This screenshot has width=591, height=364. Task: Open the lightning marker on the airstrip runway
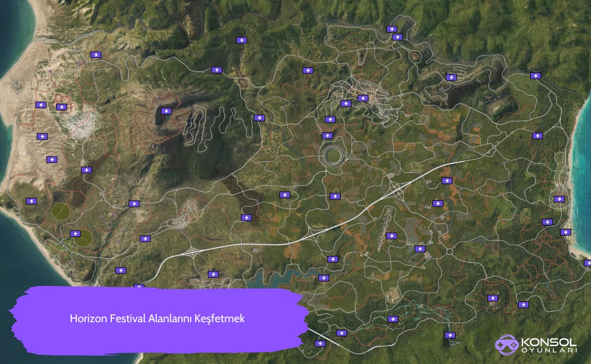click(x=391, y=236)
